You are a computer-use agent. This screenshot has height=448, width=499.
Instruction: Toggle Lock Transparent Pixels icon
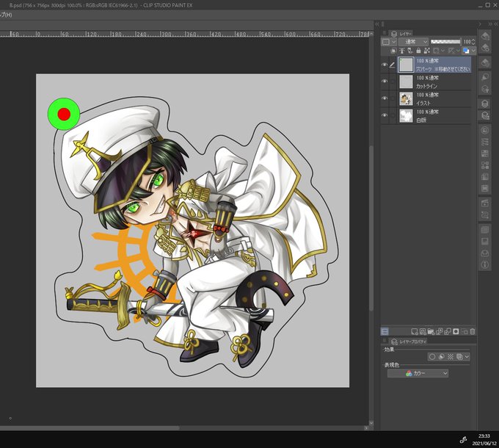pos(427,51)
